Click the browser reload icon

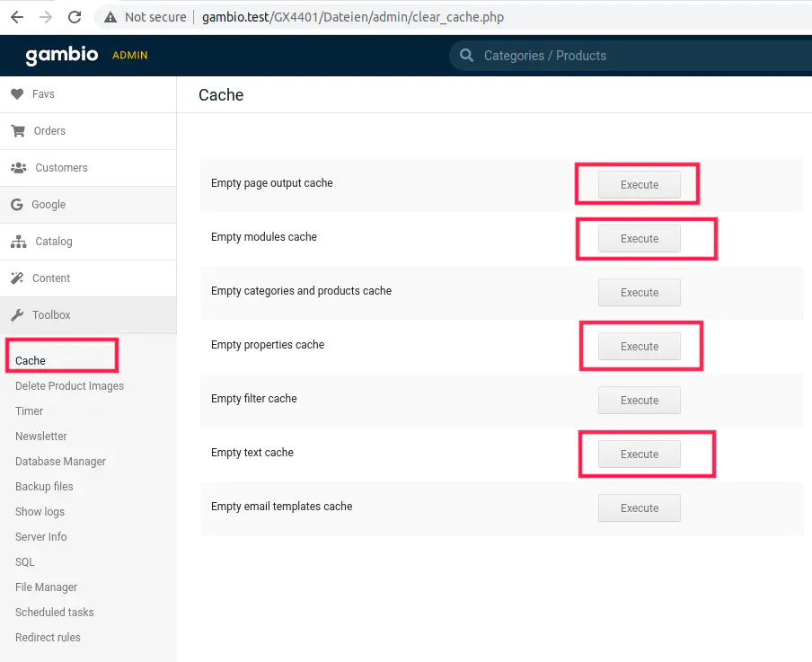pos(75,17)
